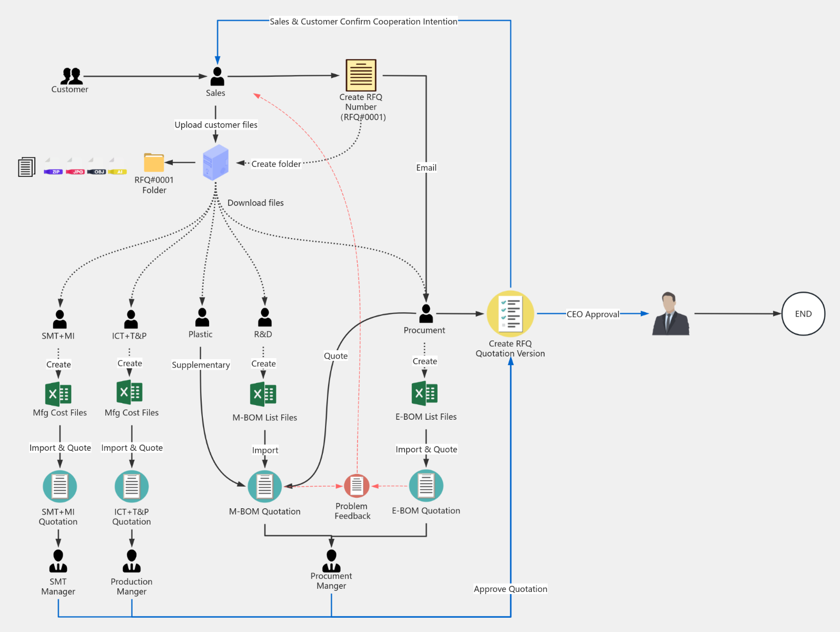
Task: Click the Create RFQ Number document icon
Action: click(361, 75)
